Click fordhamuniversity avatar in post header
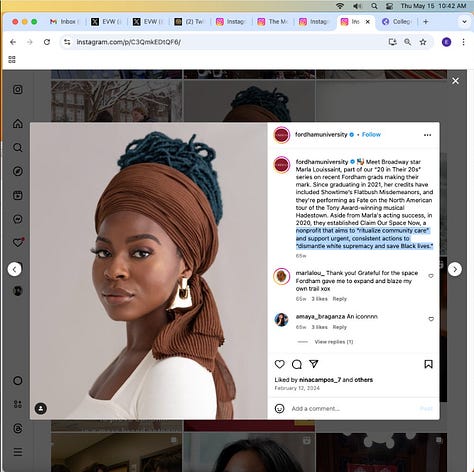Image resolution: width=474 pixels, height=472 pixels. coord(282,135)
